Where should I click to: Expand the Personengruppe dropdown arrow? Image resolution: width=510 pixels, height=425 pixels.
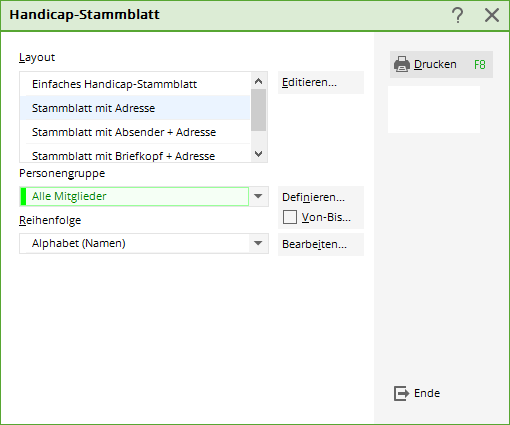258,196
